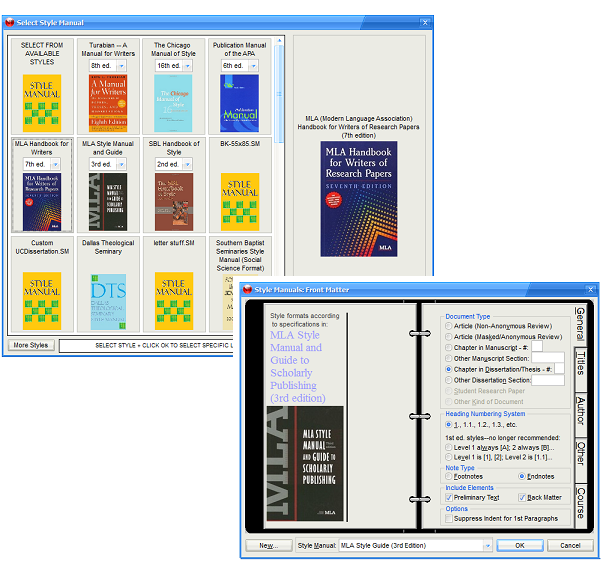Choose the BK-55x85.SM style manual icon

(239, 200)
